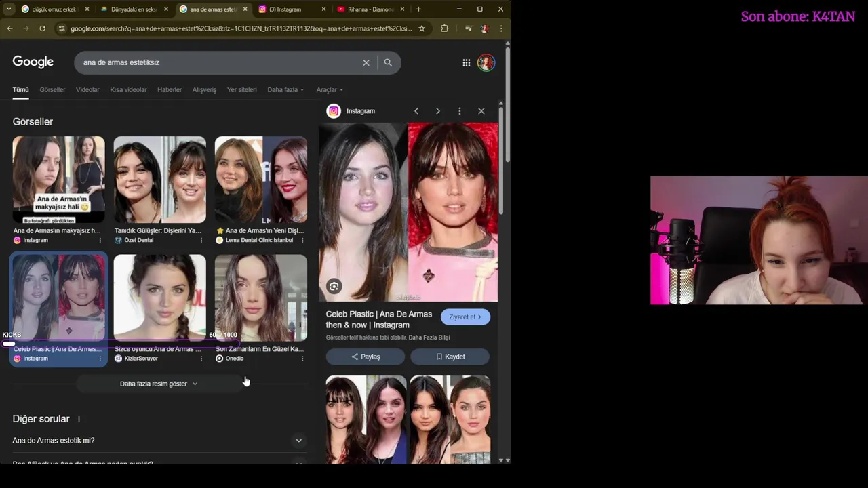Open Sizce oyuncu Ana de Armas thumbnail
Screen dimensions: 868x488
coord(160,298)
